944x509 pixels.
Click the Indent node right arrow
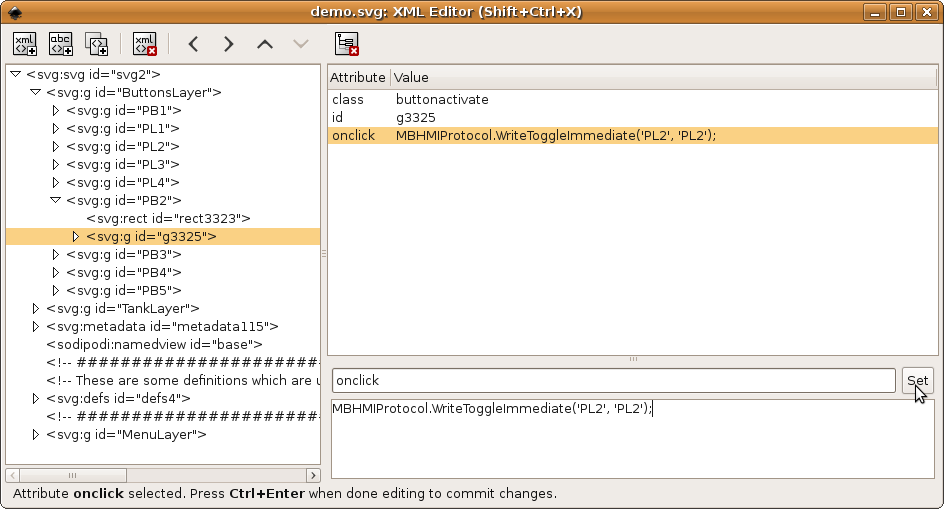pyautogui.click(x=229, y=44)
